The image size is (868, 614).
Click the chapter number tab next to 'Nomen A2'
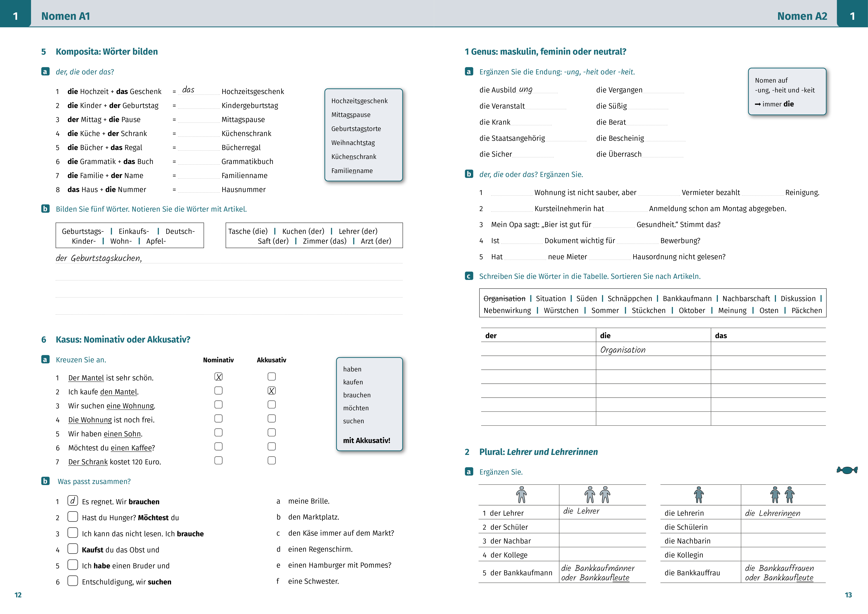click(852, 14)
